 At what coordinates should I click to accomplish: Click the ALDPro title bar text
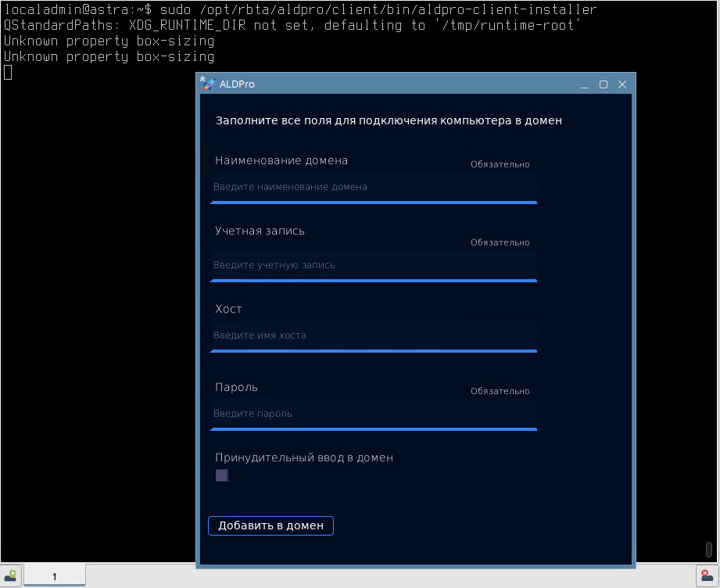237,84
